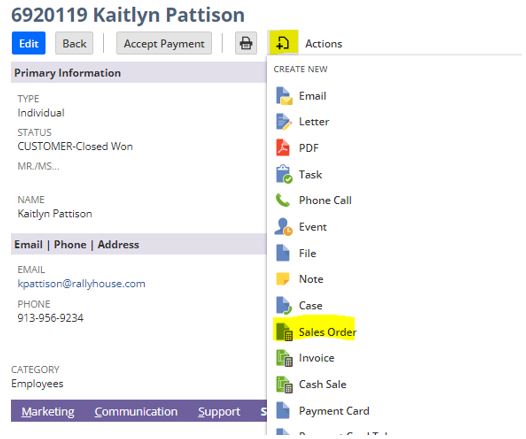The height and width of the screenshot is (439, 526).
Task: Click the print icon button
Action: (x=246, y=43)
